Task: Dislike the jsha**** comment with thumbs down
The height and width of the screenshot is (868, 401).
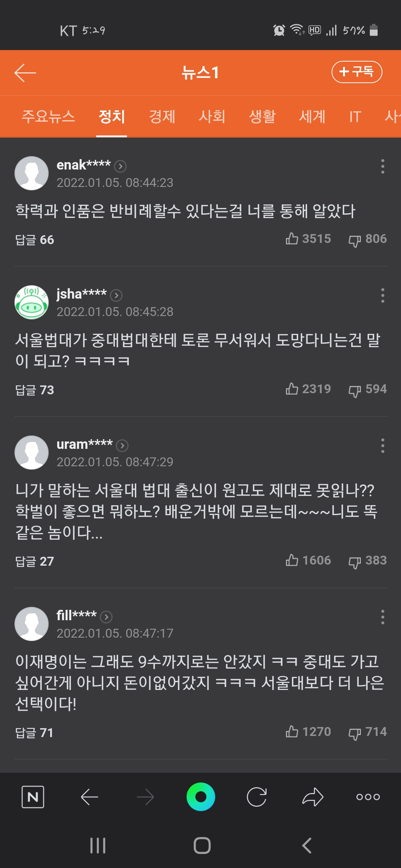Action: [355, 390]
